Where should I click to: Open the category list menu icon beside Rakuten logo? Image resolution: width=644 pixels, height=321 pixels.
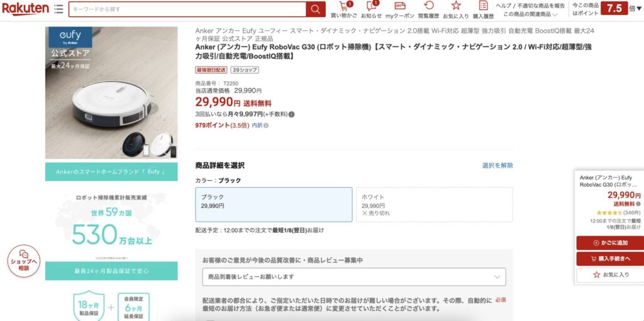point(58,9)
